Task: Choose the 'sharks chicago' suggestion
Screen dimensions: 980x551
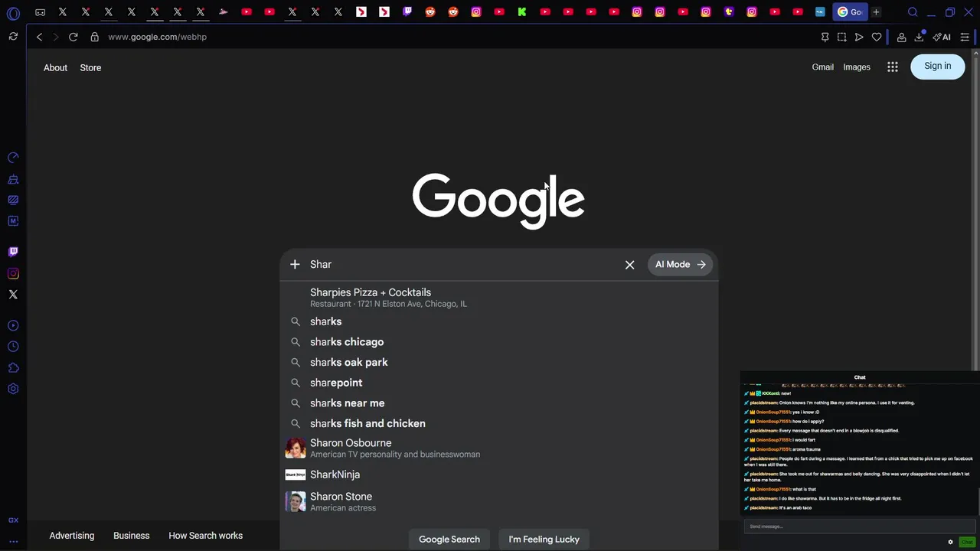Action: [499, 342]
